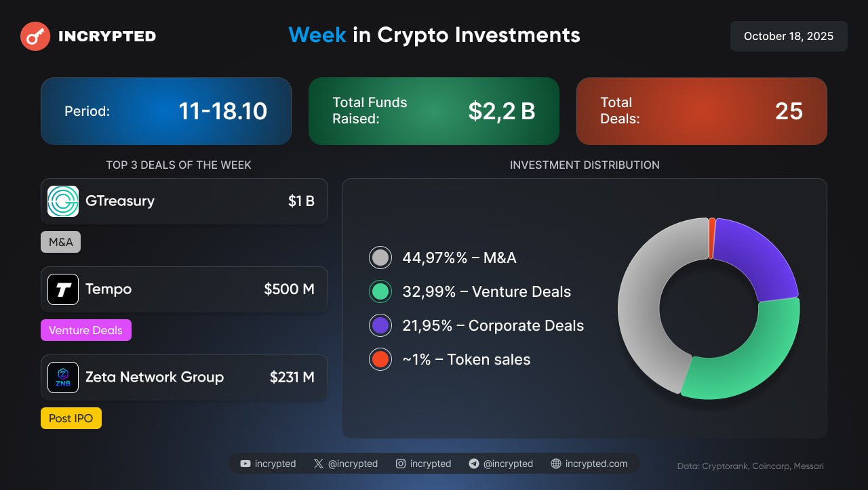The height and width of the screenshot is (490, 868).
Task: Click the October 18, 2025 date badge
Action: pos(789,37)
